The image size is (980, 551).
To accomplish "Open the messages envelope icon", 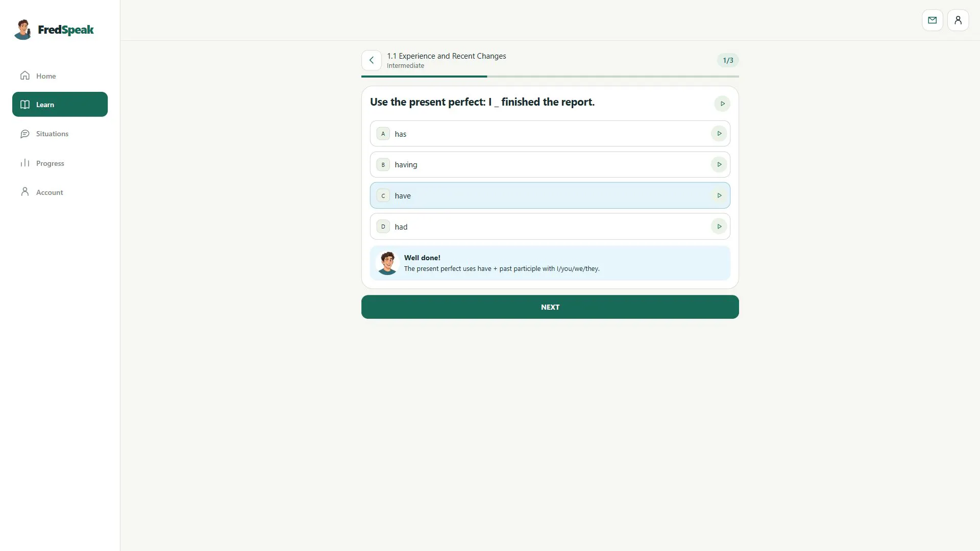I will coord(932,20).
